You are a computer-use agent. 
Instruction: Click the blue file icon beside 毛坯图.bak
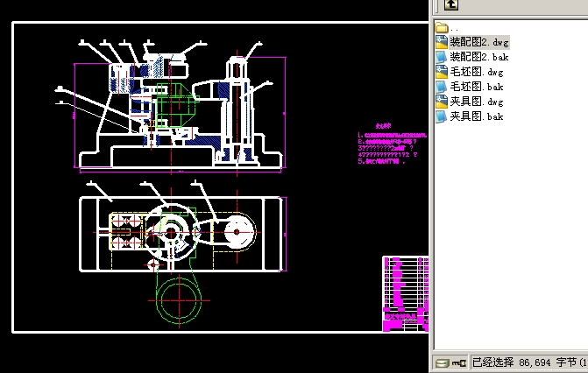pos(442,87)
